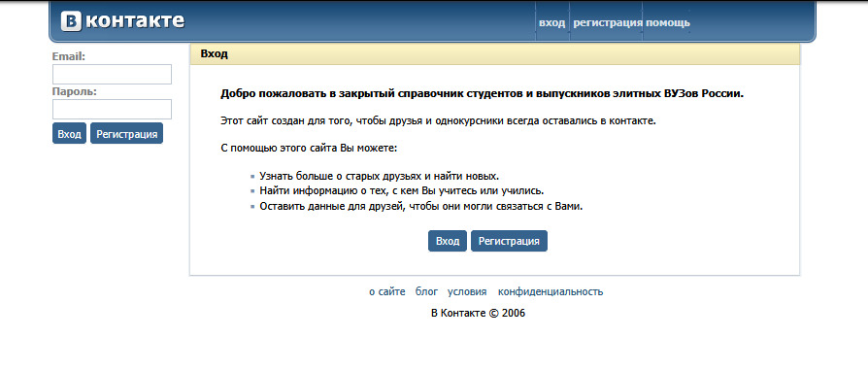Click the line 'Этот сайт создан для того'
Image resolution: width=868 pixels, height=371 pixels.
pyautogui.click(x=438, y=120)
